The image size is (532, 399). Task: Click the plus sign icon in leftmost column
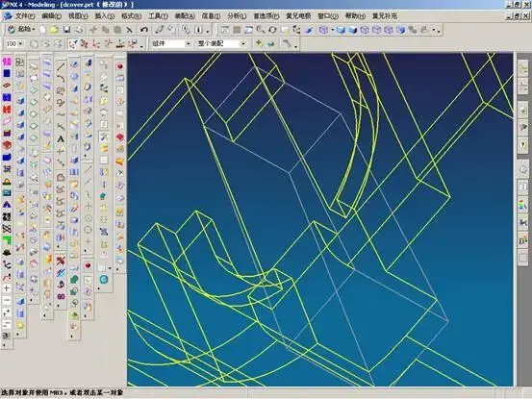pyautogui.click(x=7, y=288)
